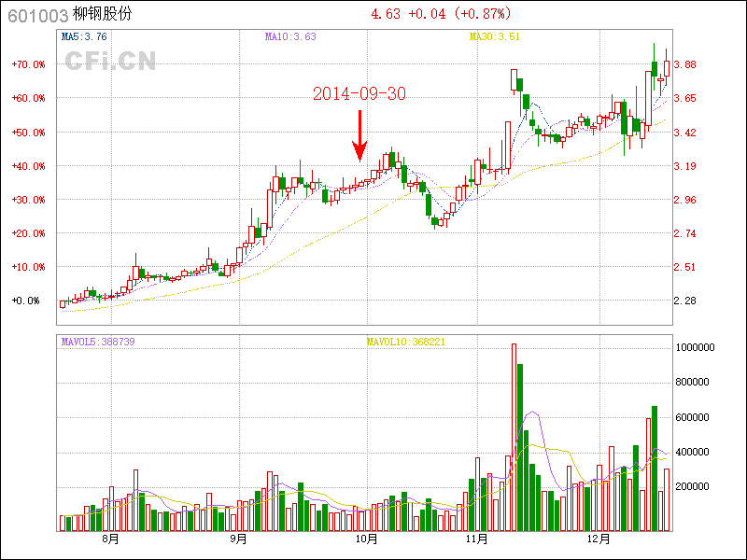Click the +20.0% axis label
Viewport: 747px width, 560px height.
[29, 233]
